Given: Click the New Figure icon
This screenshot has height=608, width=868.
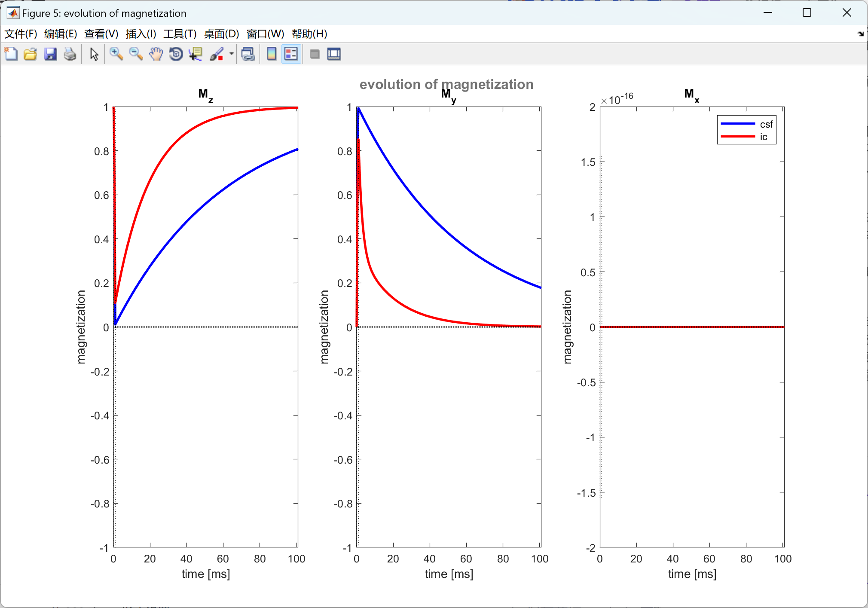Looking at the screenshot, I should tap(11, 54).
